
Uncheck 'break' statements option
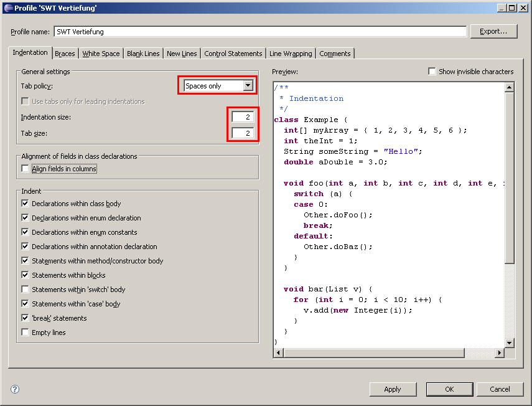tap(25, 318)
